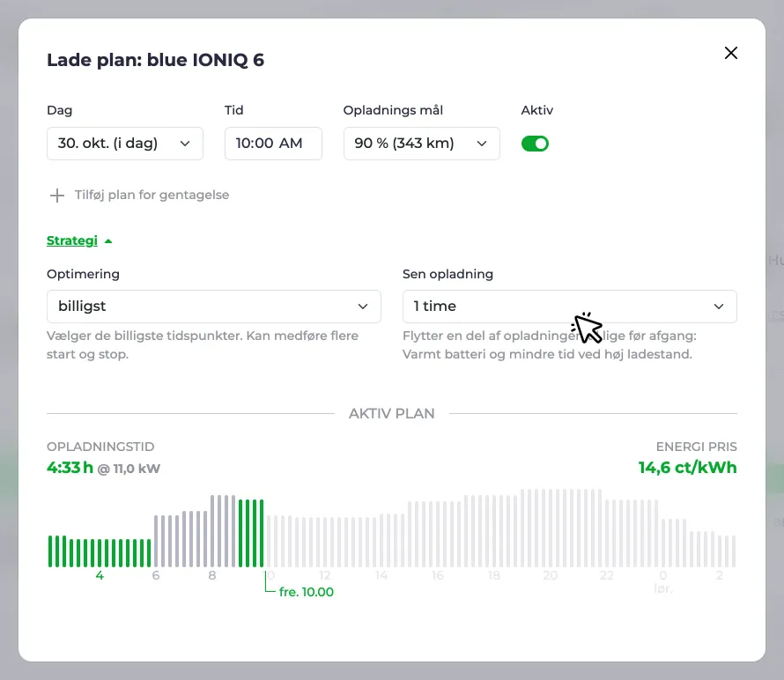Open the Optimering billigst dropdown
784x680 pixels.
tap(213, 307)
